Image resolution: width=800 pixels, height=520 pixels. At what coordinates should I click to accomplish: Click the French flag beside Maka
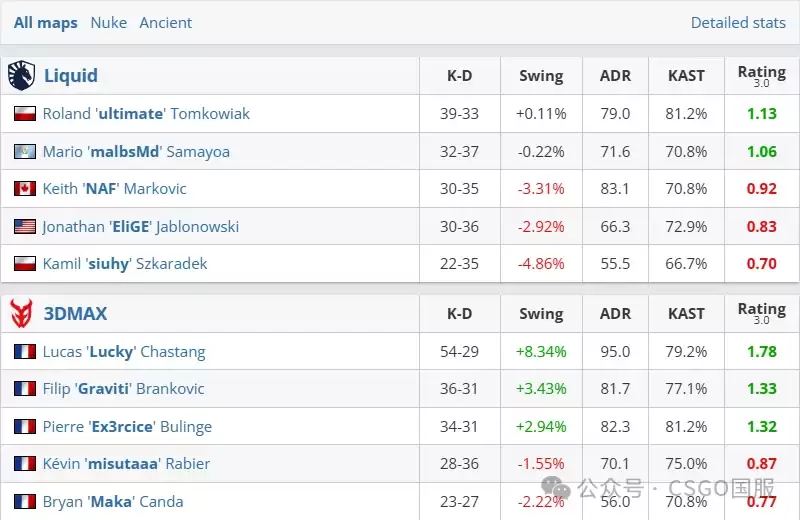tap(24, 502)
